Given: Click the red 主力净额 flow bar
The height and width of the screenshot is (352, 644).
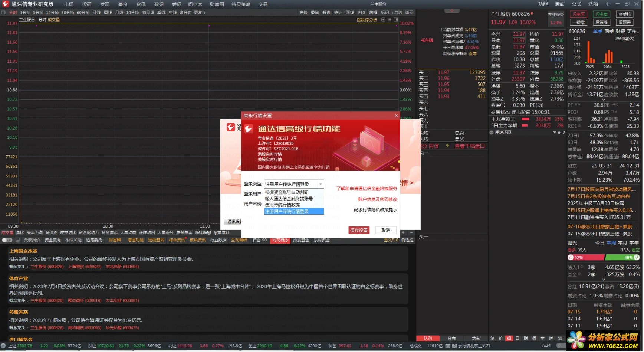Looking at the screenshot, I should click(x=525, y=119).
